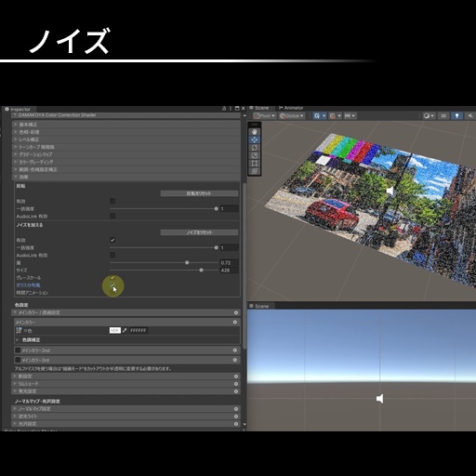Expand the レベル補正 section
The image size is (476, 476).
pos(126,139)
